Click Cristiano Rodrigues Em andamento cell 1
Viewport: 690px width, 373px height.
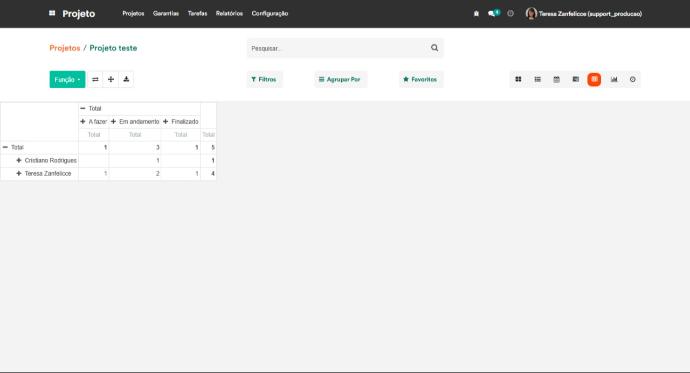coord(135,161)
